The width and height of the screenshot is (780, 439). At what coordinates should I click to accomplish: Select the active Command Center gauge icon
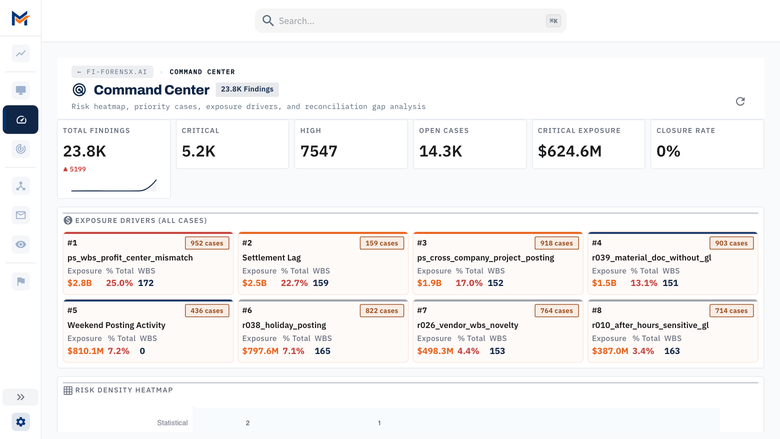[20, 119]
